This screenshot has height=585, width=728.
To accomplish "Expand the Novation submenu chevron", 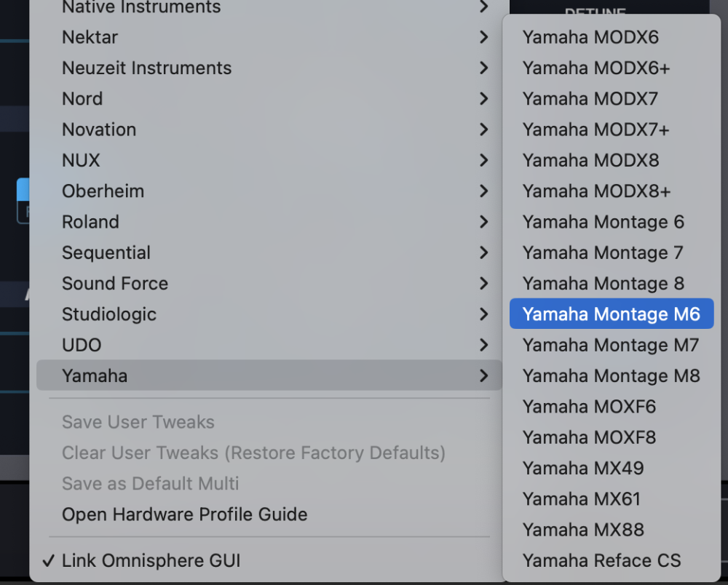I will 484,130.
